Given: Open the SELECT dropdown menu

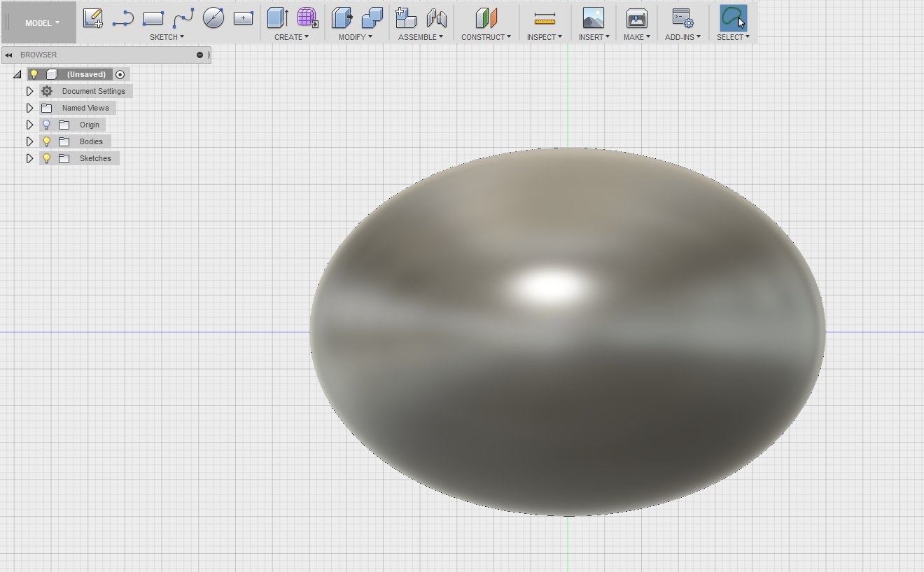Looking at the screenshot, I should click(733, 37).
